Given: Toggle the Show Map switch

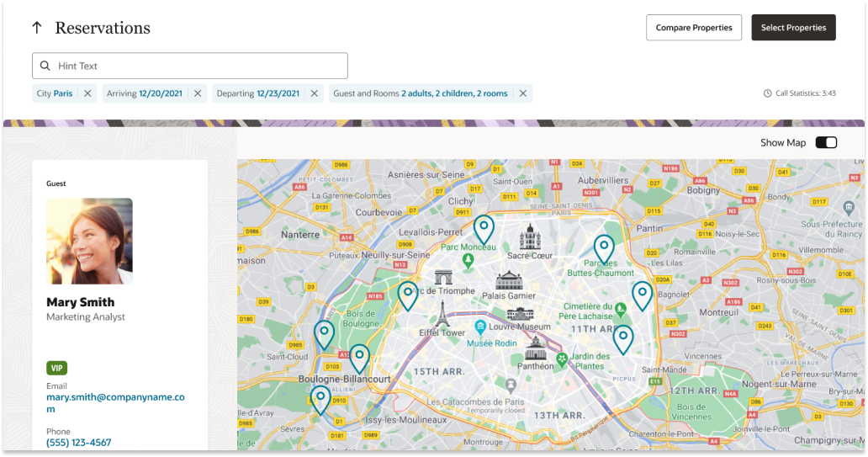Looking at the screenshot, I should coord(826,143).
